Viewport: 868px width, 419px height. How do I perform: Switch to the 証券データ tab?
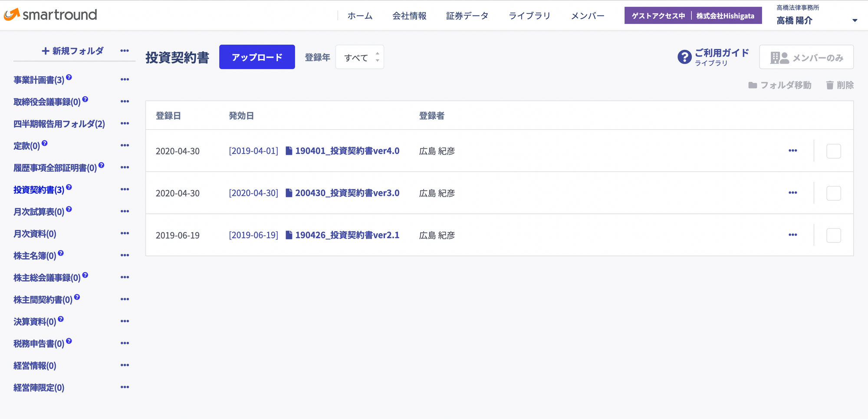tap(467, 16)
